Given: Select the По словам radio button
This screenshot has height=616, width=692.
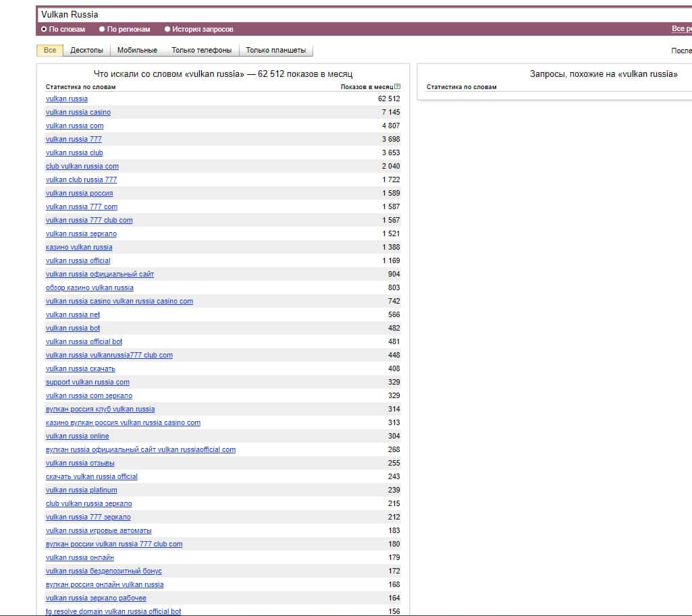Looking at the screenshot, I should [44, 29].
